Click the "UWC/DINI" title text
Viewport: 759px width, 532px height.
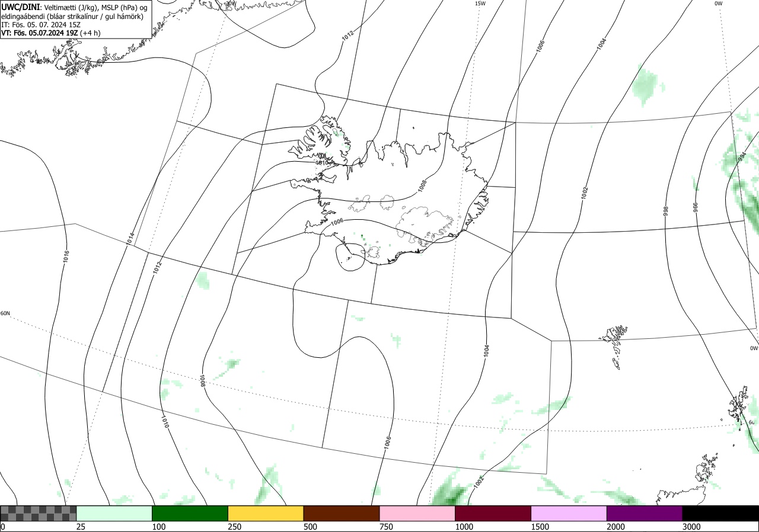(x=21, y=7)
